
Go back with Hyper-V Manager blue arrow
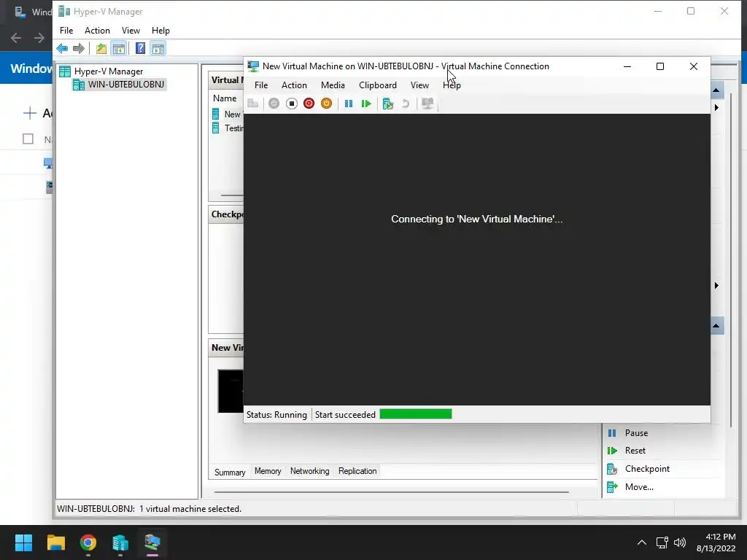pos(62,48)
